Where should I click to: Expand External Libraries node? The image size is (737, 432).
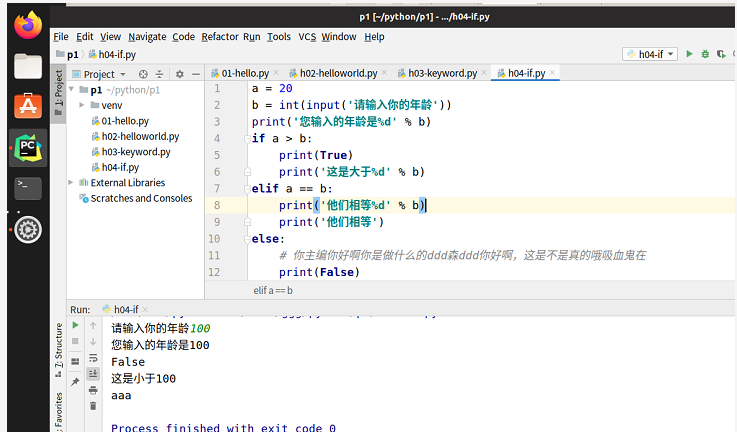pyautogui.click(x=70, y=183)
